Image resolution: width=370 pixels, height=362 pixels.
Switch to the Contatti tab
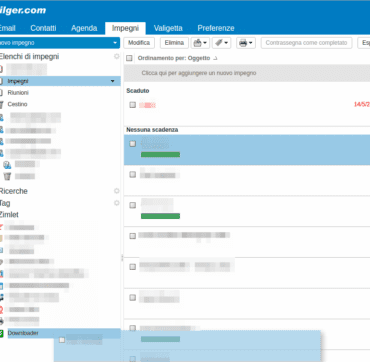(x=43, y=28)
